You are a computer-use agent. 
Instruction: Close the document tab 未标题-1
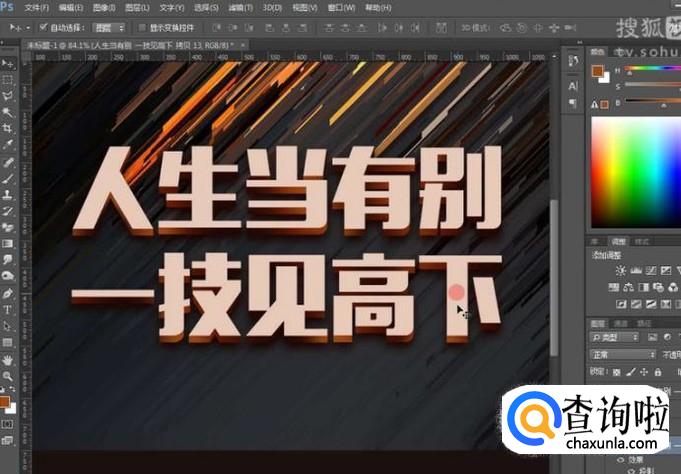point(243,44)
